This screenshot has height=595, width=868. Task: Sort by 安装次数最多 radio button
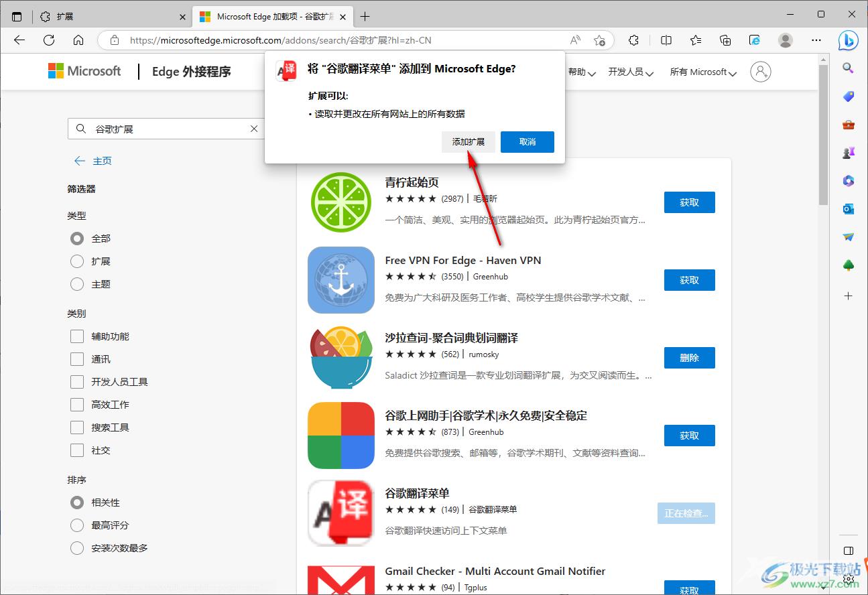coord(77,548)
